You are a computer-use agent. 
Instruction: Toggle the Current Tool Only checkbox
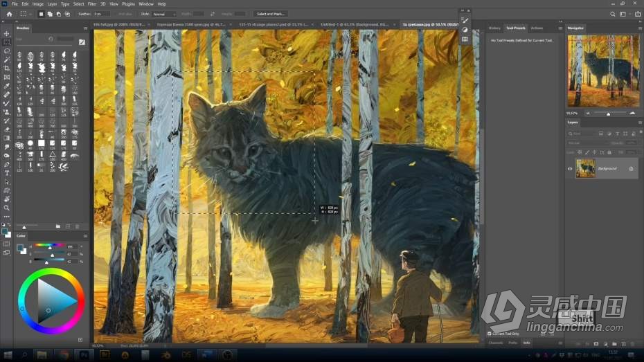[489, 334]
